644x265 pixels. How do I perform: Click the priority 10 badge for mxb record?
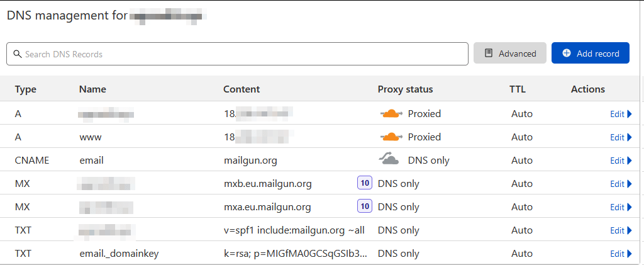pyautogui.click(x=364, y=183)
